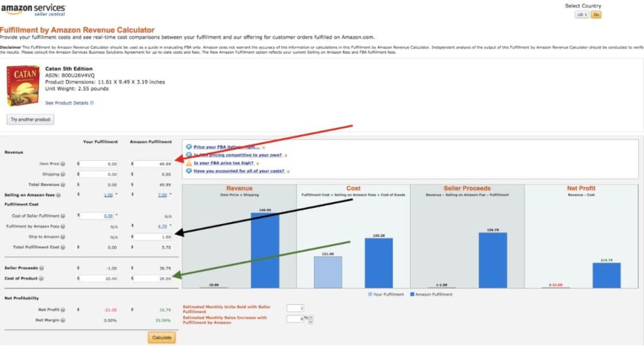Click the Seller Proceeds help icon
Screen dimensions: 644x347
tap(41, 268)
